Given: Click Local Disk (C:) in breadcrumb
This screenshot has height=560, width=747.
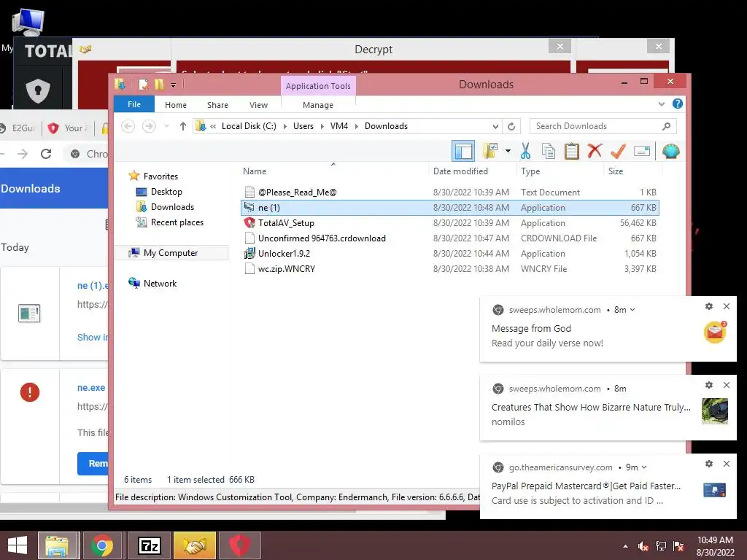Looking at the screenshot, I should click(x=249, y=126).
